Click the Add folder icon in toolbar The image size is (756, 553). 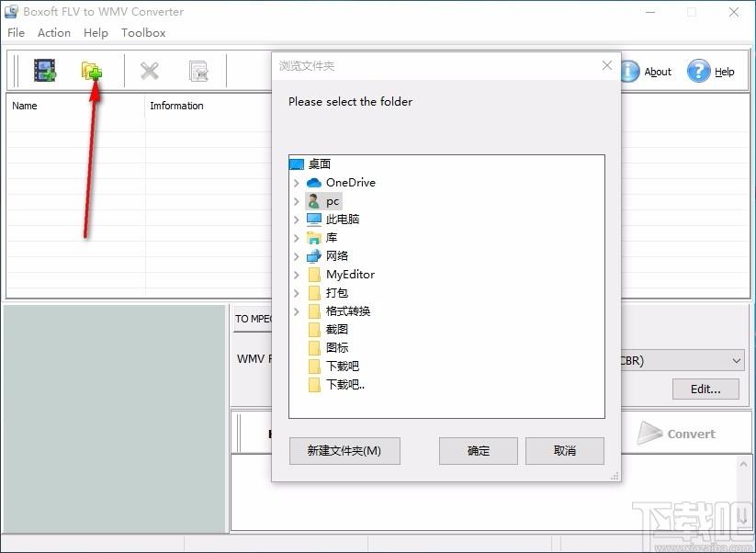pyautogui.click(x=91, y=71)
